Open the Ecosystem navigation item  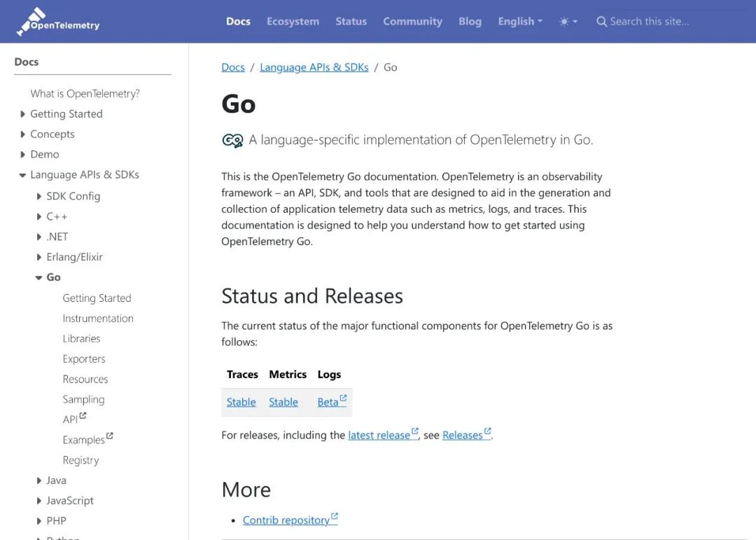click(x=293, y=22)
